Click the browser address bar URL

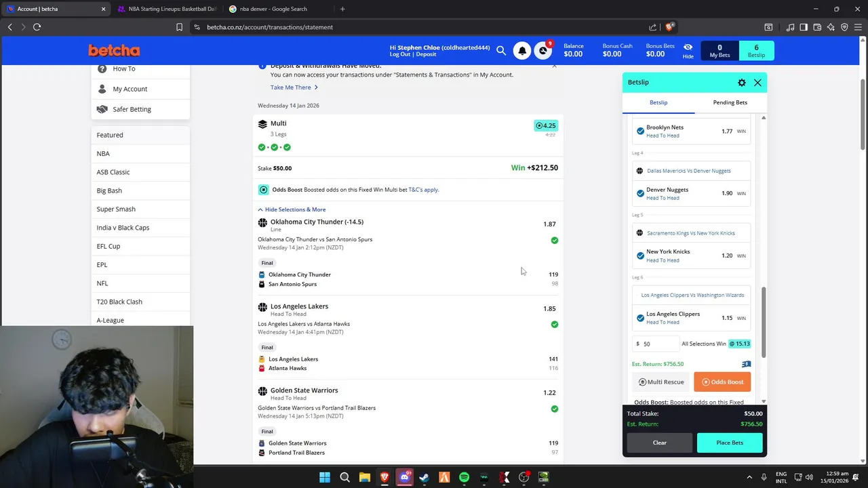pos(270,27)
